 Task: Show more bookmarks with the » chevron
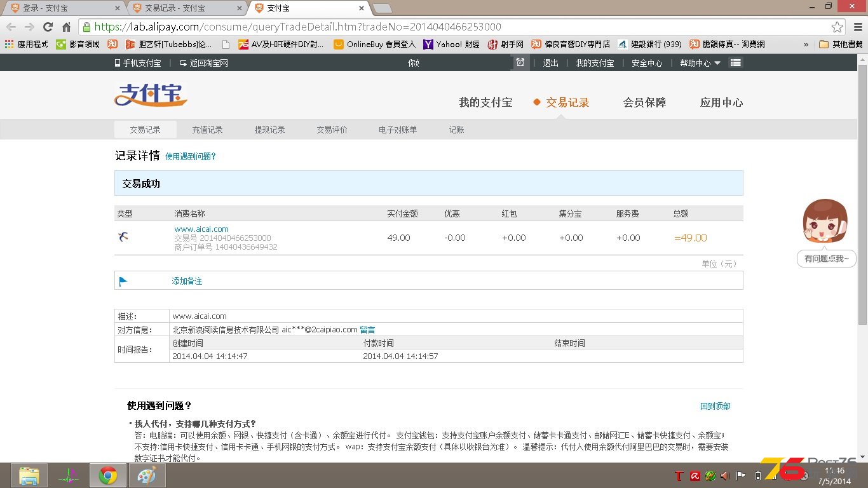806,44
